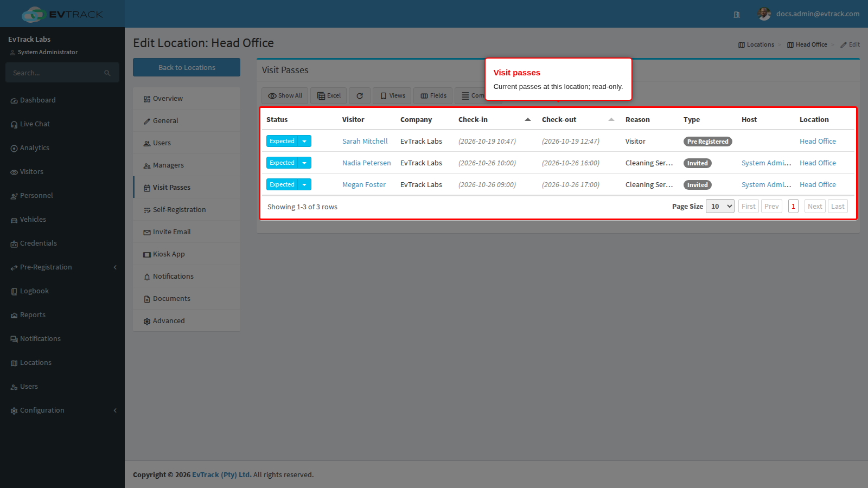This screenshot has height=488, width=868.
Task: Select the Overview tab
Action: (x=187, y=99)
